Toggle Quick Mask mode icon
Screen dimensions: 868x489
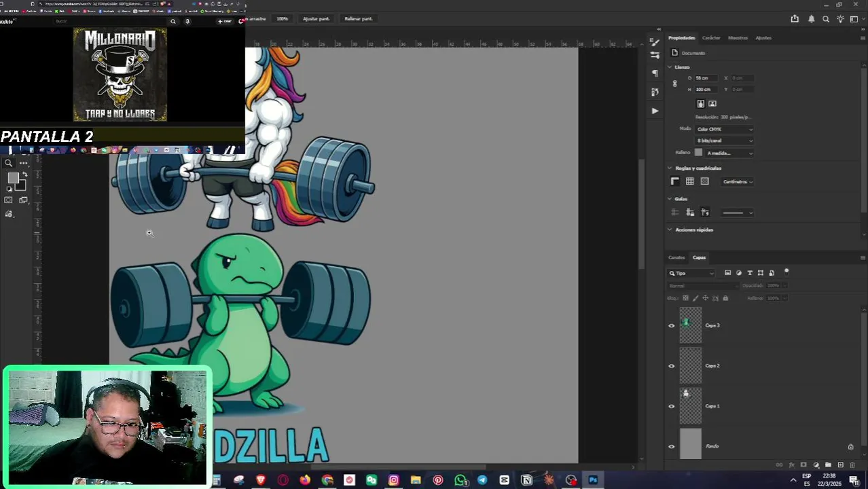[x=9, y=200]
